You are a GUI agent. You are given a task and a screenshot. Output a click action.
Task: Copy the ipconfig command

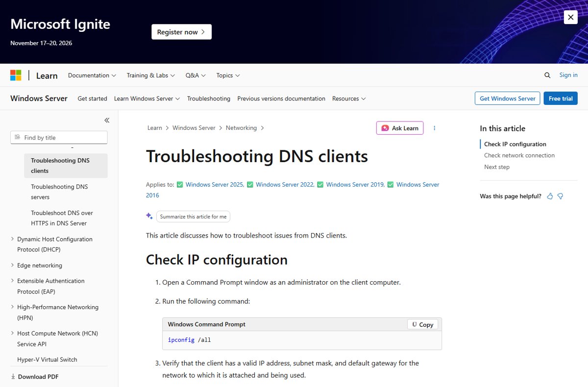423,324
